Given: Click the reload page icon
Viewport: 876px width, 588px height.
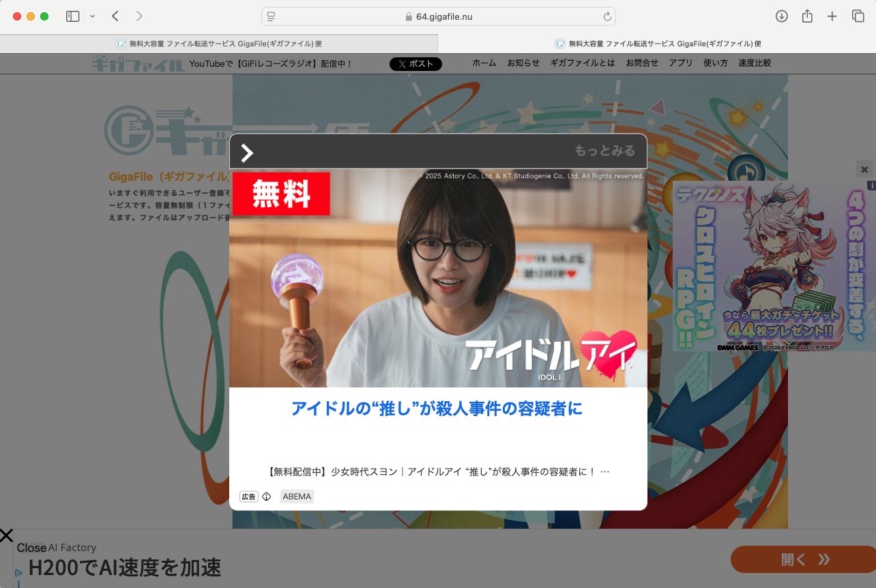Looking at the screenshot, I should coord(607,16).
